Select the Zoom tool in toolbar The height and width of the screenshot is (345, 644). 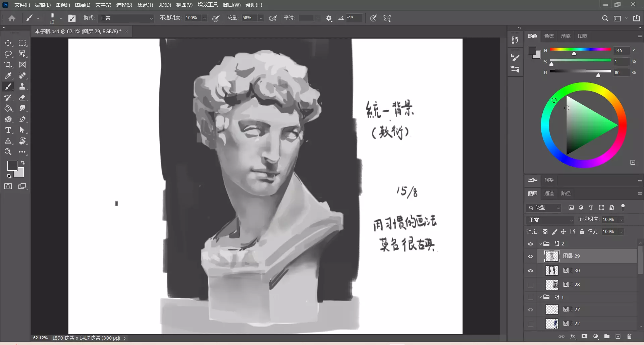point(8,152)
